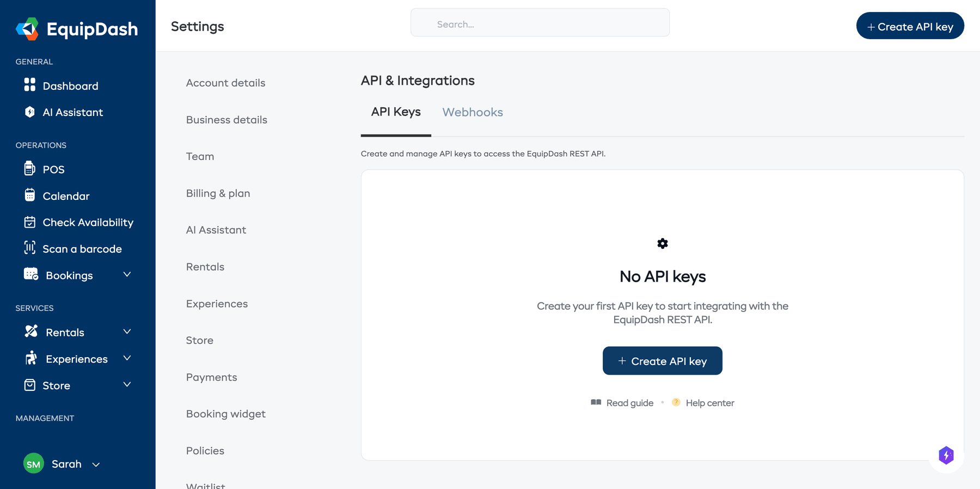
Task: Open AI Assistant settings section
Action: [216, 230]
